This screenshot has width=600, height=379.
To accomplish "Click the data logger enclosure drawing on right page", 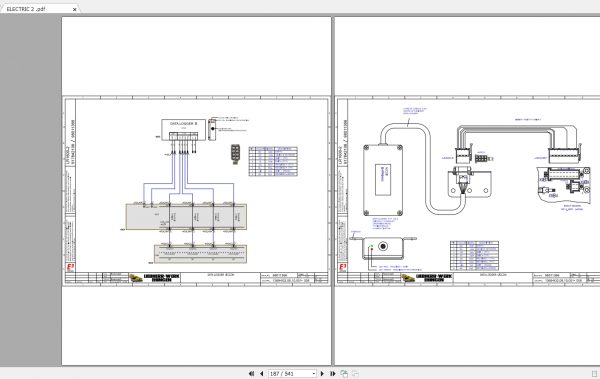I will tap(383, 180).
